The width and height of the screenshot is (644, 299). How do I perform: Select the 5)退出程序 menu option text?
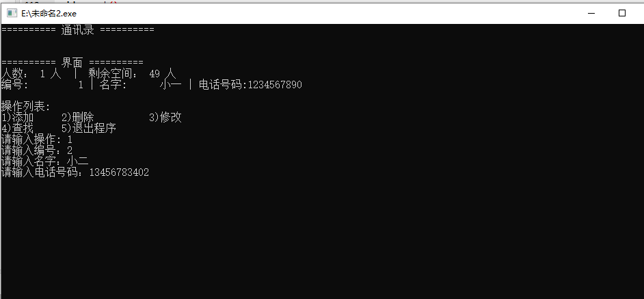click(x=89, y=129)
